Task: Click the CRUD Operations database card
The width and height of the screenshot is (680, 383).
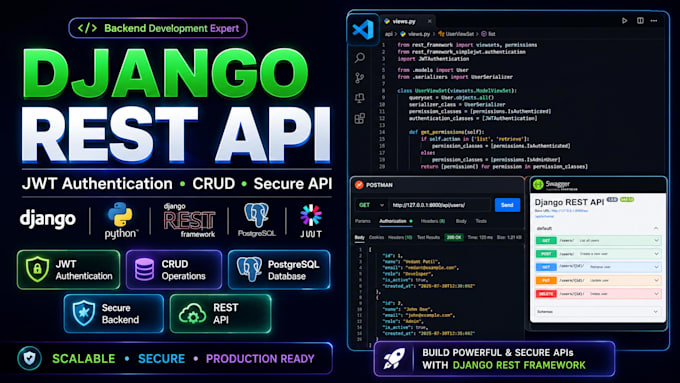Action: click(173, 270)
